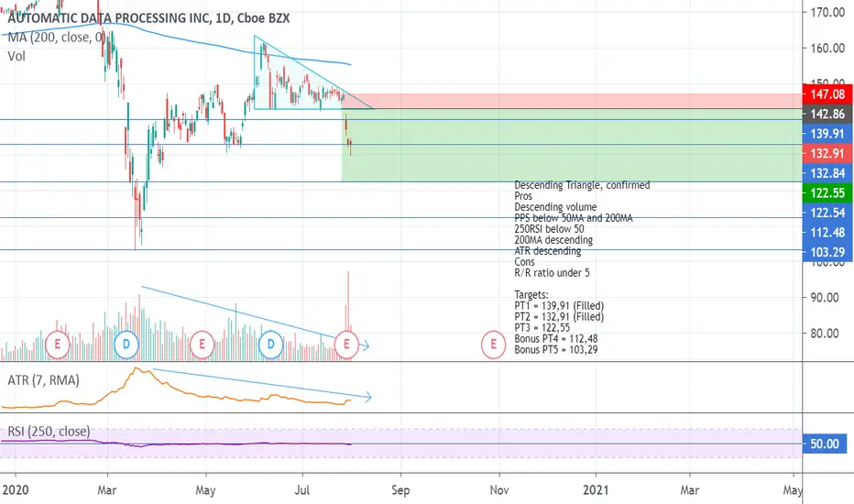Select the ATR (7, RMA) indicator label
This screenshot has height=504, width=854.
pos(44,380)
